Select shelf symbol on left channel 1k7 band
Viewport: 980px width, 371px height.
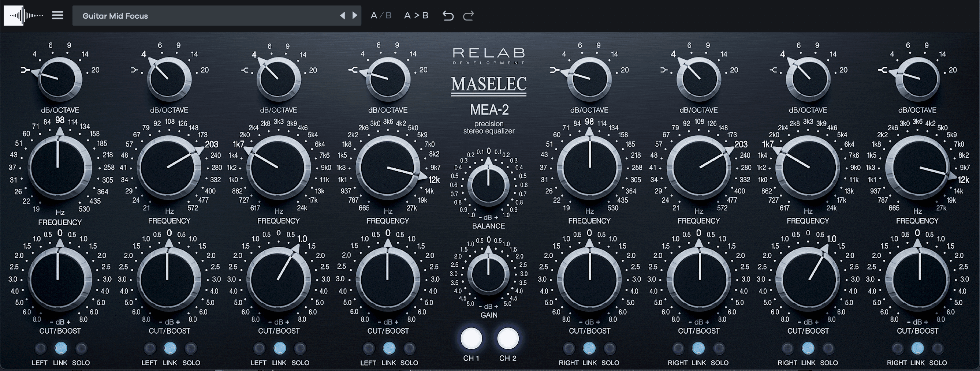click(x=245, y=70)
